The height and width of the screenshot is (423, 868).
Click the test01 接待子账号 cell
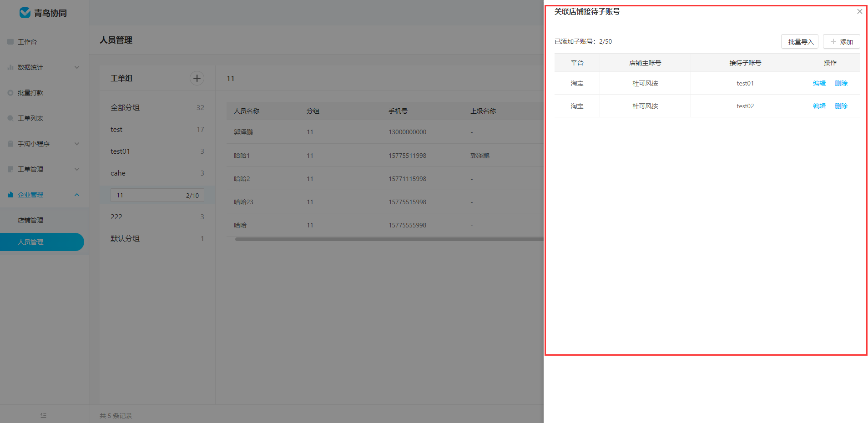(x=745, y=83)
